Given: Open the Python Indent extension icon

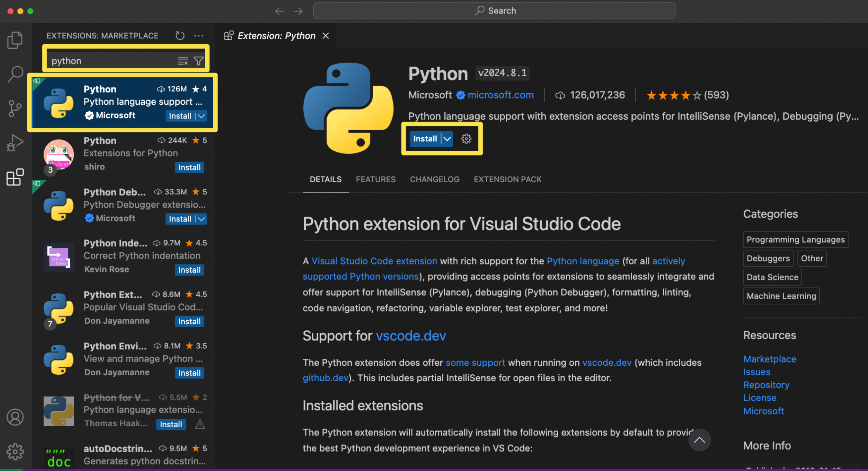Looking at the screenshot, I should 59,257.
